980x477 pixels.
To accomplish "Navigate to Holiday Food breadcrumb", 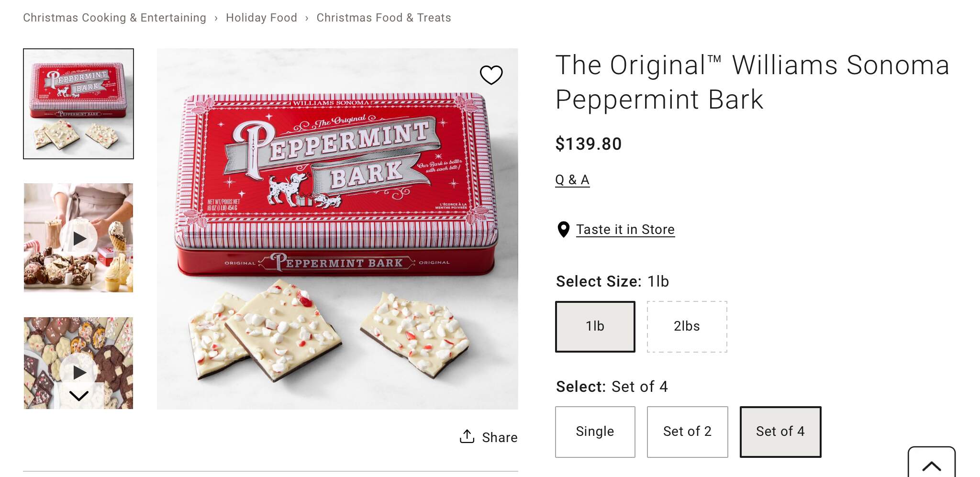I will point(261,18).
